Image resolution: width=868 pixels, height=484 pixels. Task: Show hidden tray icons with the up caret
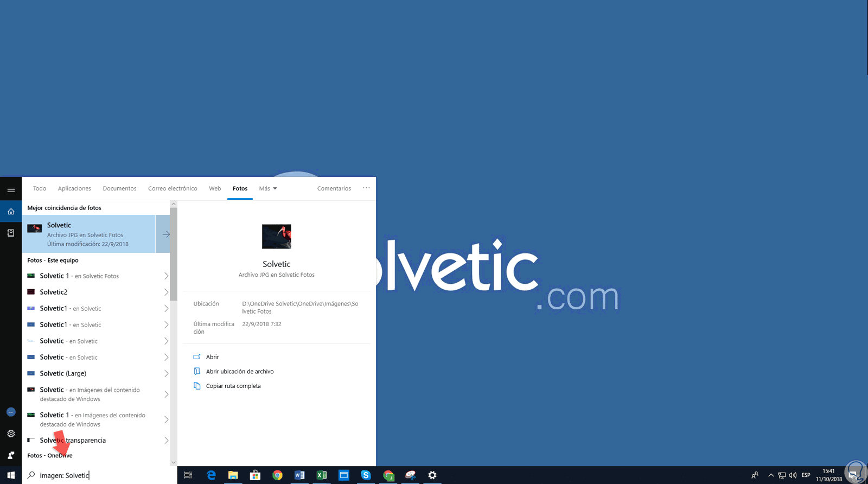[x=771, y=475]
